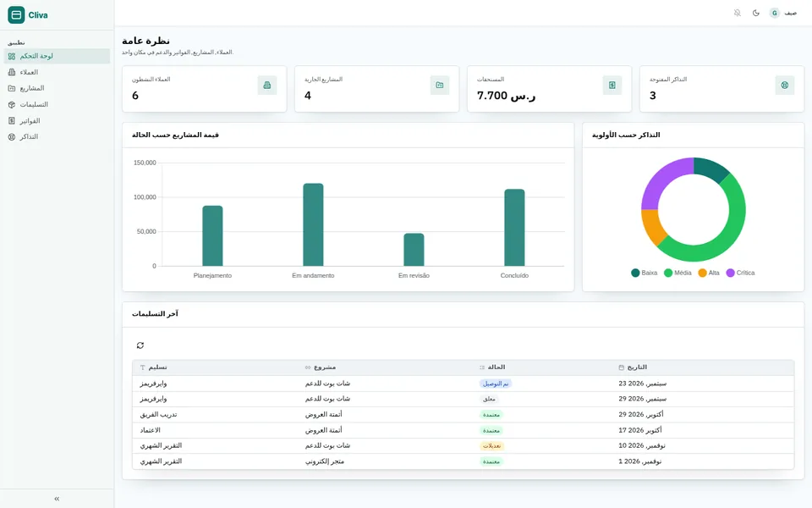The height and width of the screenshot is (508, 812).
Task: Open الفواتير in the sidebar
Action: click(x=57, y=121)
